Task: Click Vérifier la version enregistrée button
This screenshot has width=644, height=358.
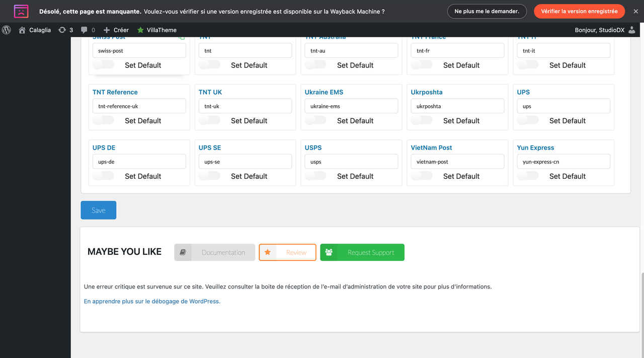Action: (x=579, y=11)
